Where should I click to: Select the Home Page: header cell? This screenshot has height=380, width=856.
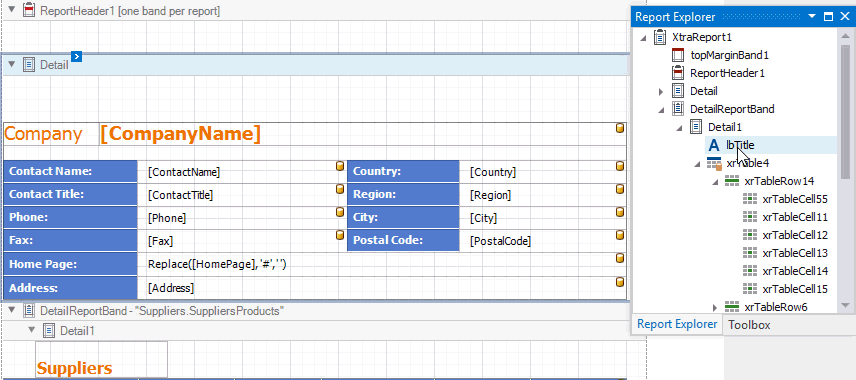click(70, 264)
